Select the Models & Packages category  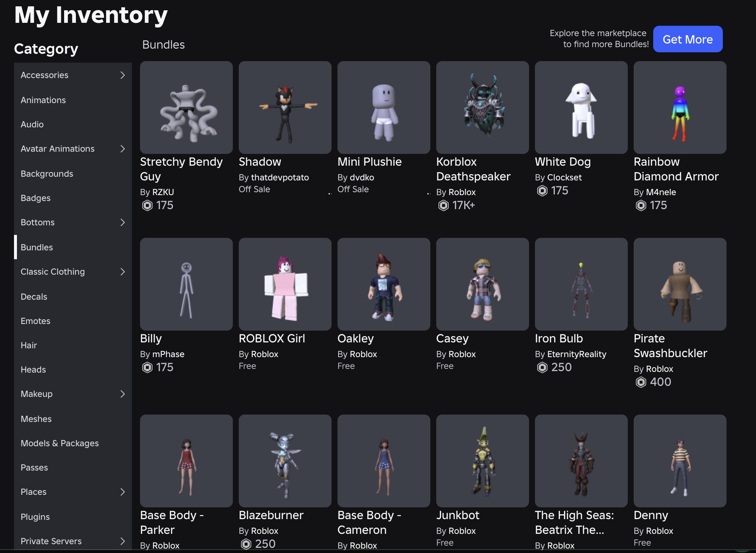pos(73,443)
